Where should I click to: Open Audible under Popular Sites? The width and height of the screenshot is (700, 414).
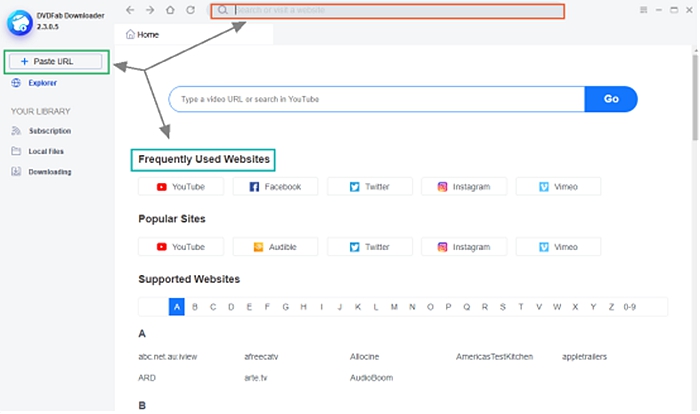275,247
